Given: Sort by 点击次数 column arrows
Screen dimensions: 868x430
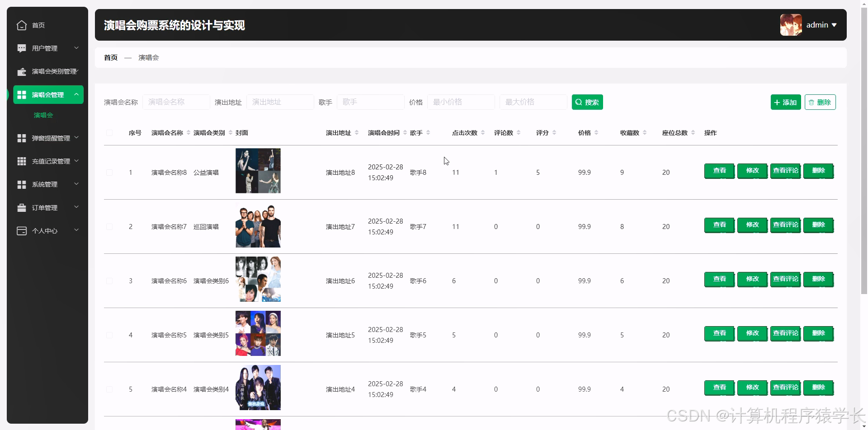Looking at the screenshot, I should (483, 133).
